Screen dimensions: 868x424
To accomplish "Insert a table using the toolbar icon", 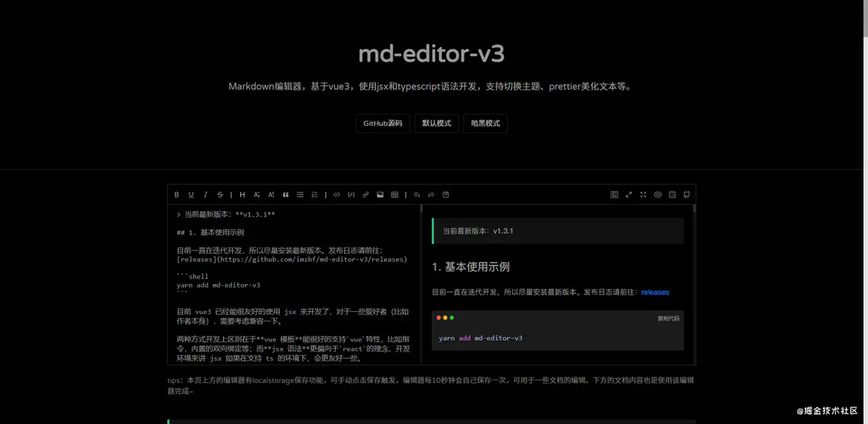I will (395, 195).
